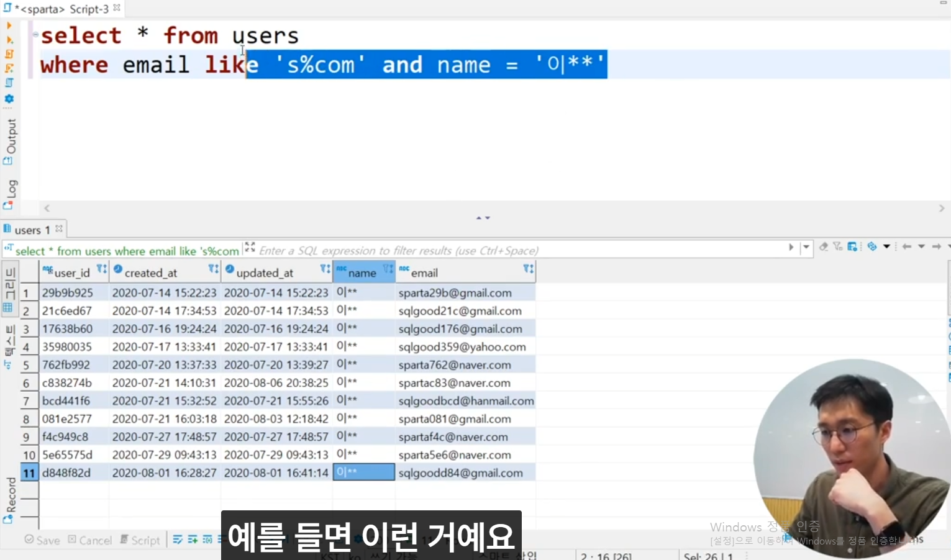Click the add new row icon
Viewport: 951px width, 560px height.
[x=193, y=540]
